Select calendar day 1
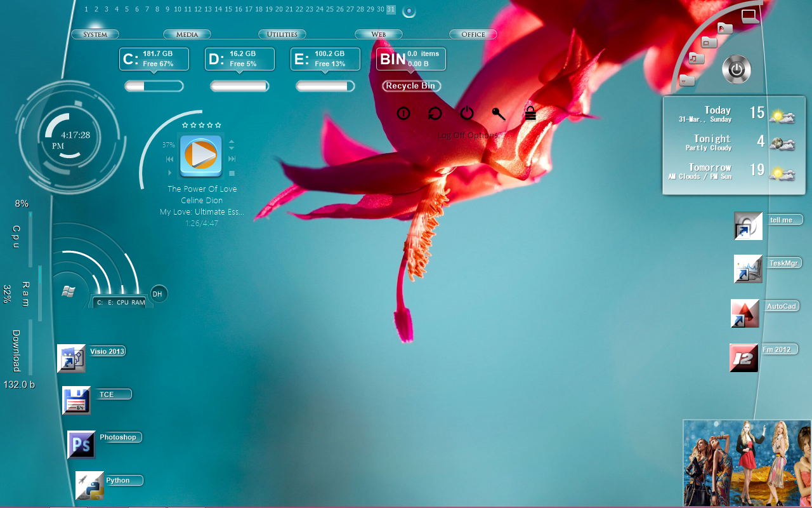This screenshot has width=812, height=508. [86, 10]
